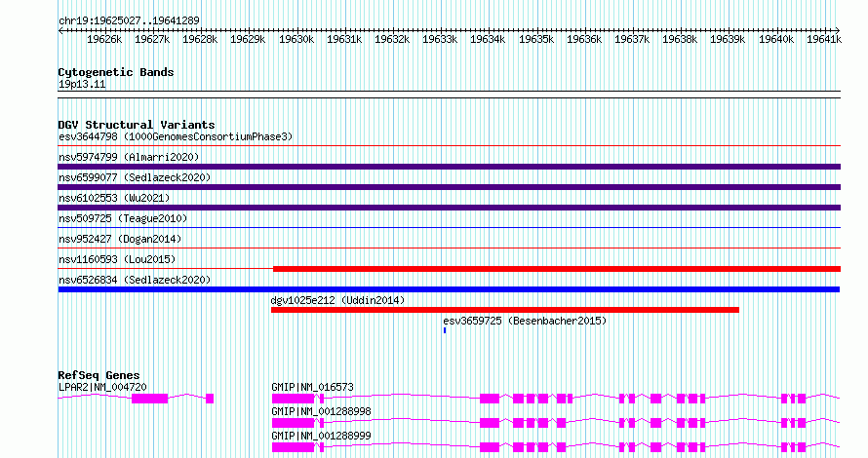This screenshot has height=458, width=868.
Task: Click the 19630k ruler position
Action: pos(296,39)
